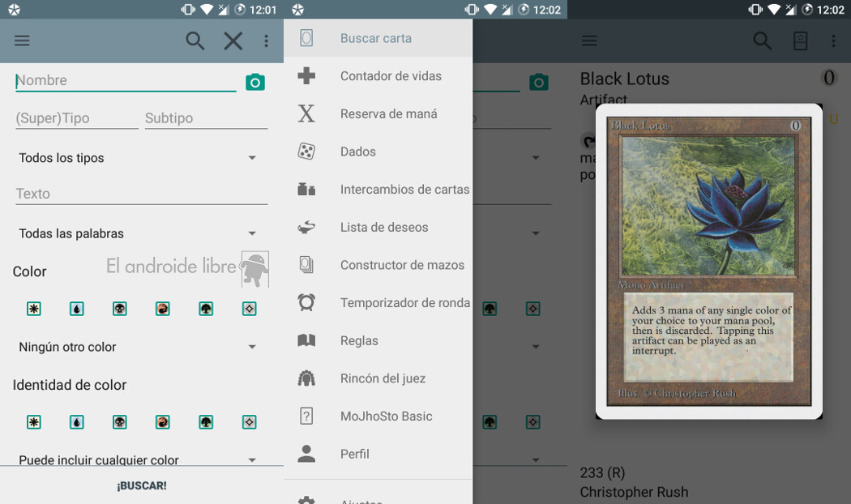Screen dimensions: 851x504
Task: Tap the Black Lotus card image
Action: click(x=709, y=262)
